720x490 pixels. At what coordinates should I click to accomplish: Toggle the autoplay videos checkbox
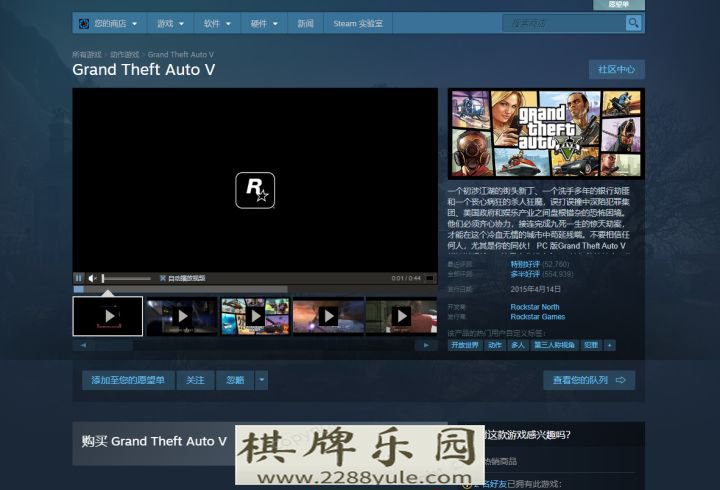tap(163, 278)
